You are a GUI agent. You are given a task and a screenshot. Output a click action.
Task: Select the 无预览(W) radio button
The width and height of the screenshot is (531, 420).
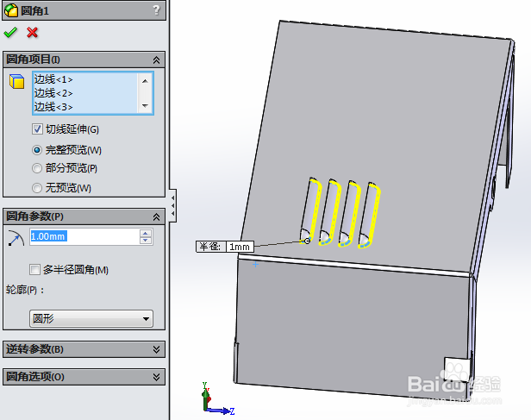pyautogui.click(x=37, y=188)
